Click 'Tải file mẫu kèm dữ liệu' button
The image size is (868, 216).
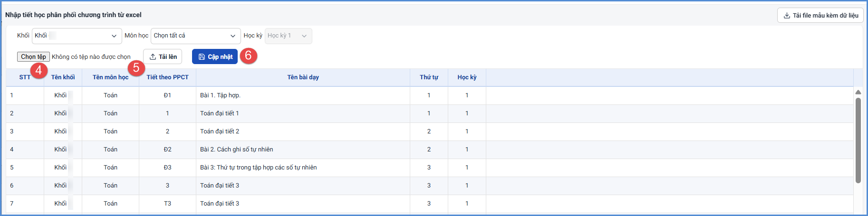click(x=820, y=15)
